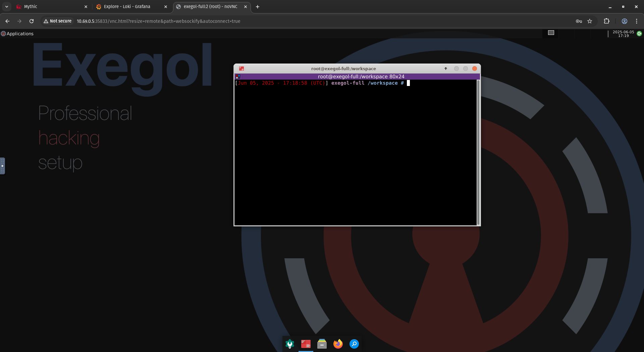Launch Firefox from the dock
This screenshot has width=644, height=352.
[338, 344]
